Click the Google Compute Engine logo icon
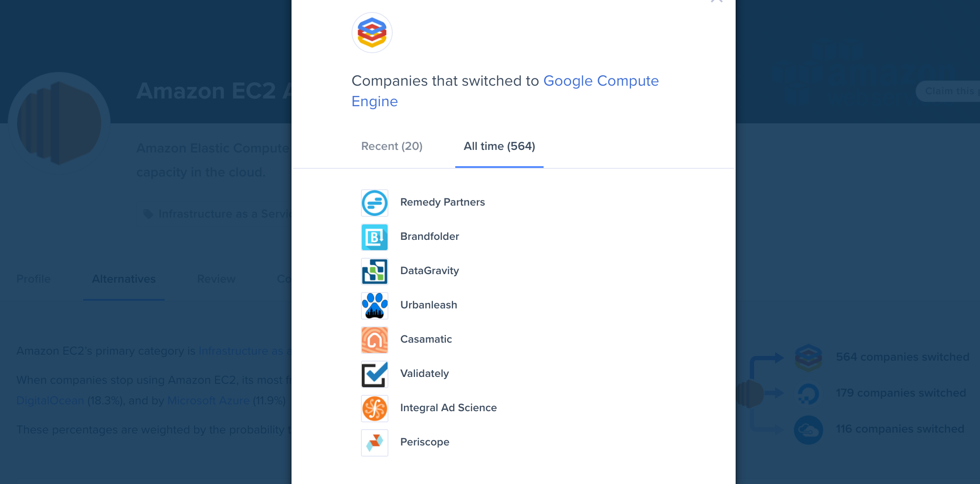The image size is (980, 484). 372,33
